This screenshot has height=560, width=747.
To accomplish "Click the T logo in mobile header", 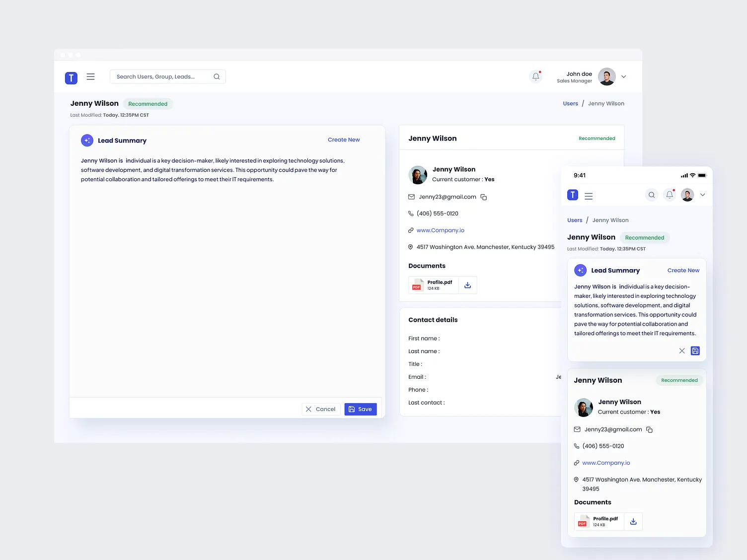I will (x=573, y=195).
